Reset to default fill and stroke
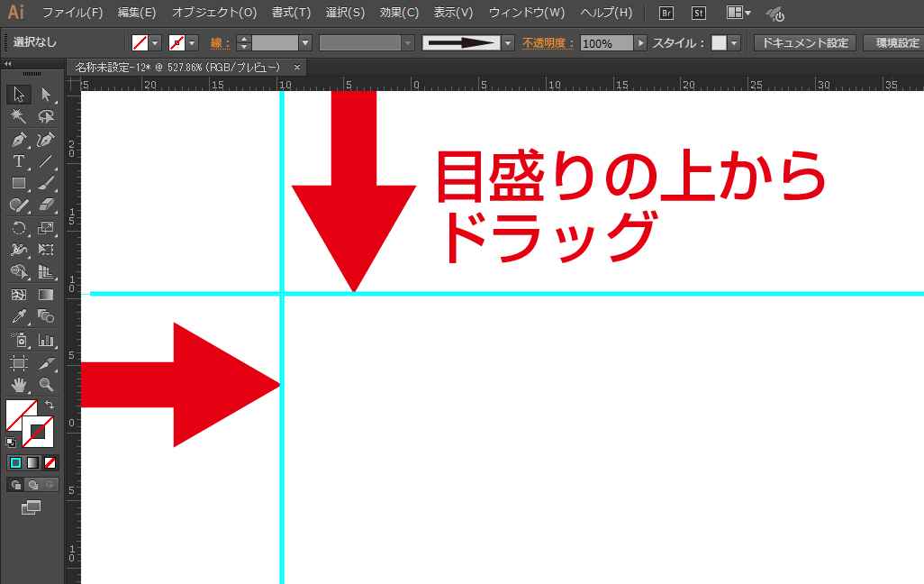The image size is (924, 584). coord(11,442)
